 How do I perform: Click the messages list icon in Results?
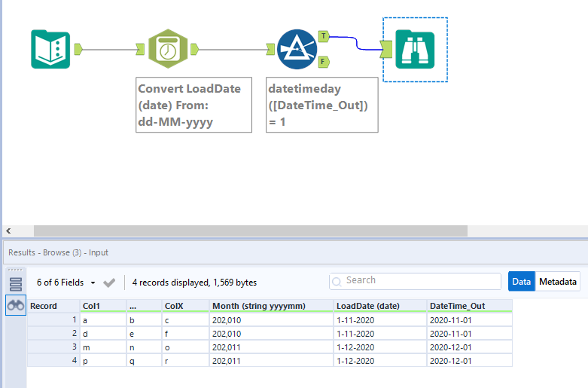[16, 283]
